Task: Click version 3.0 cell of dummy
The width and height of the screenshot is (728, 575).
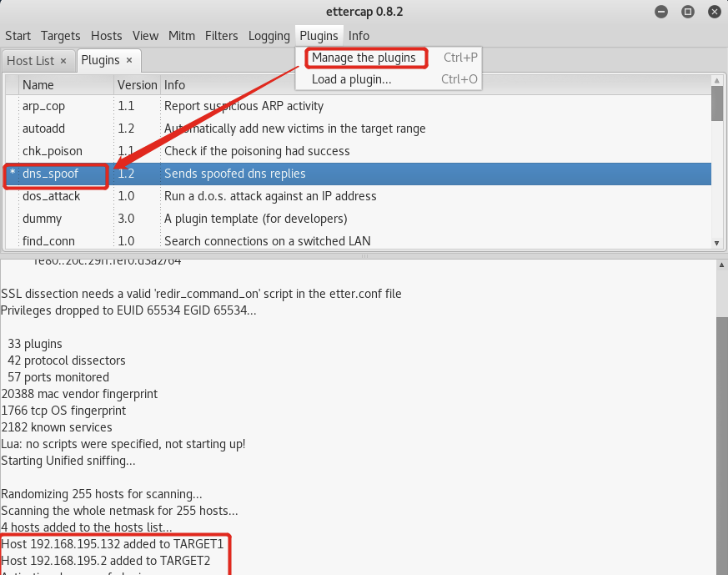Action: click(126, 219)
